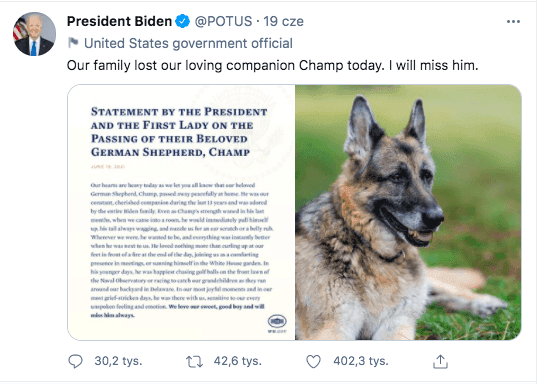Open the President Biden display name link
The height and width of the screenshot is (384, 539).
(x=119, y=21)
